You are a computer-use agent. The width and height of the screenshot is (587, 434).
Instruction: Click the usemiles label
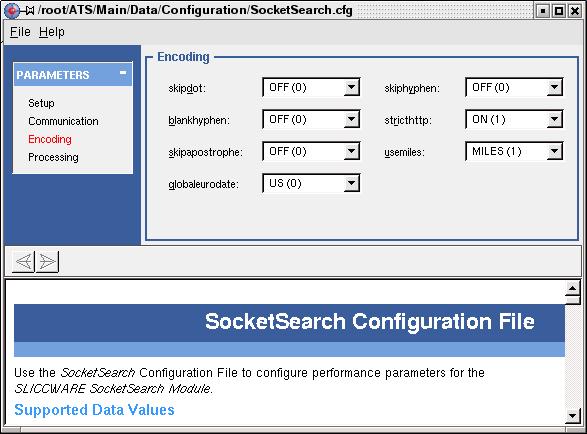[x=404, y=152]
